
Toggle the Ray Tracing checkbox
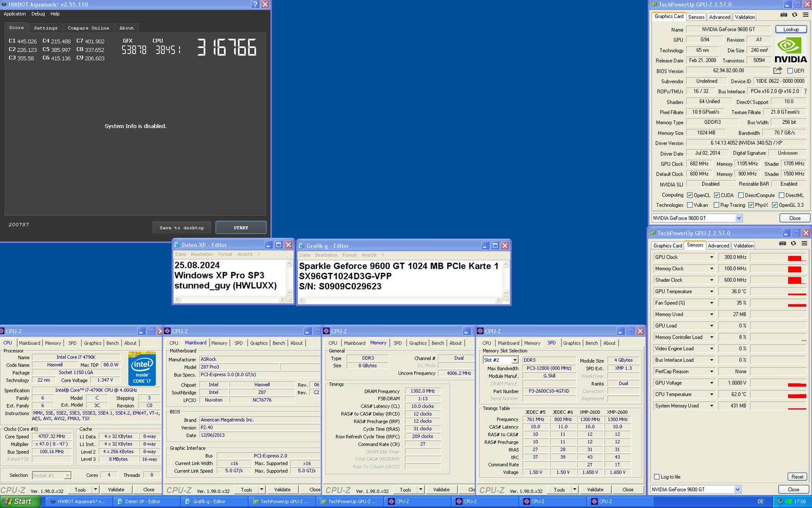[716, 205]
